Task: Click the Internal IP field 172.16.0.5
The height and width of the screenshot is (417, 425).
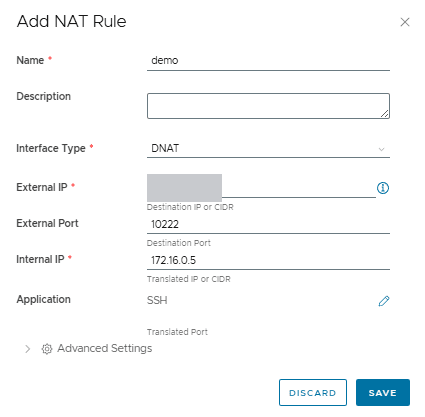Action: (268, 260)
